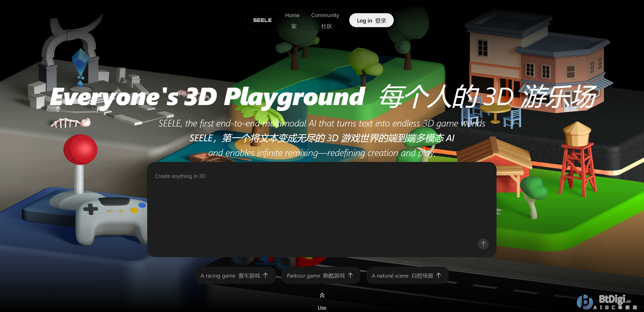Click the BtDigi circular logo icon
The image size is (644, 312).
(x=585, y=302)
